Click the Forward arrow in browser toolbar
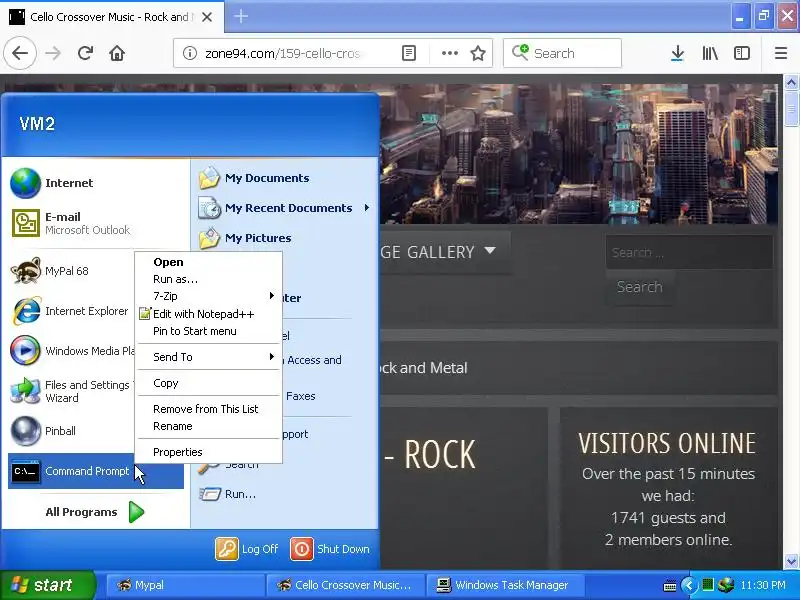 [x=53, y=53]
